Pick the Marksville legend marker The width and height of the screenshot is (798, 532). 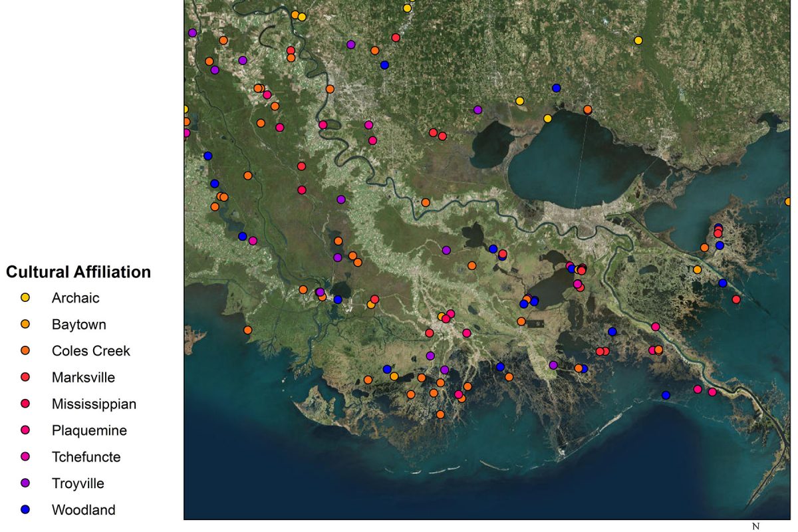click(x=26, y=377)
